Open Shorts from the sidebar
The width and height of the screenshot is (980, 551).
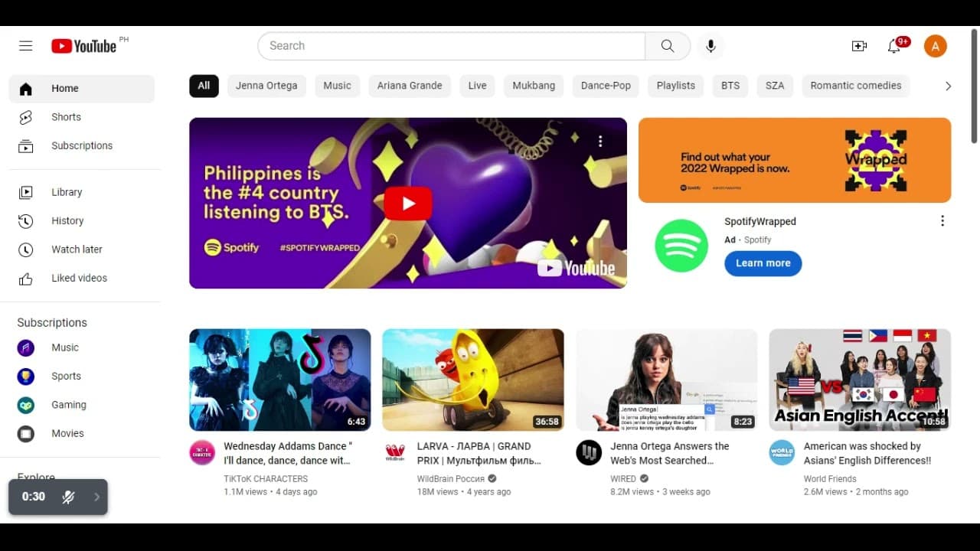(x=82, y=117)
